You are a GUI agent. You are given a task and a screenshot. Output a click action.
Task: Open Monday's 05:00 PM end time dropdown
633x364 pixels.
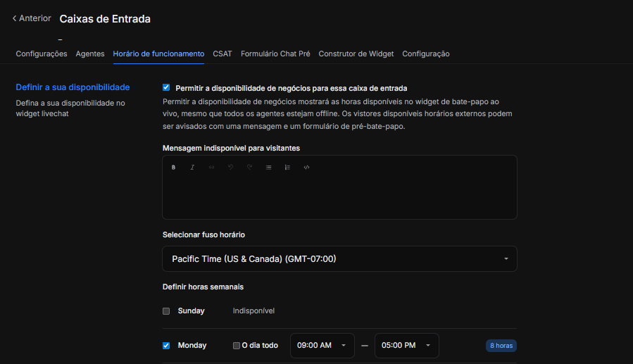[406, 346]
